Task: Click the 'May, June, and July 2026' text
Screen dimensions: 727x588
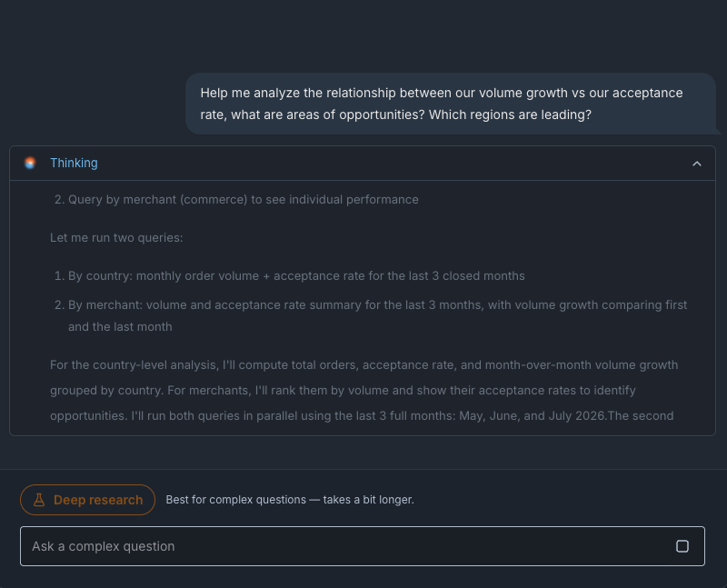Action: click(x=532, y=415)
